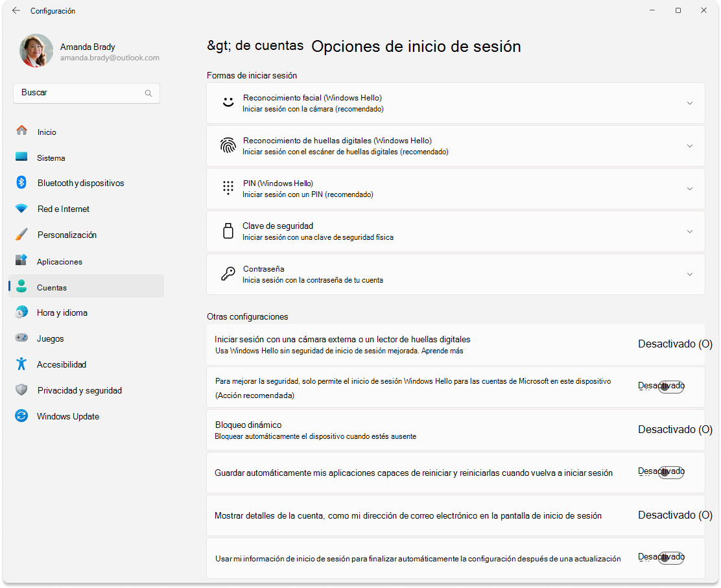
Task: Expand Reconocimiento de huellas digitales chevron
Action: point(690,147)
